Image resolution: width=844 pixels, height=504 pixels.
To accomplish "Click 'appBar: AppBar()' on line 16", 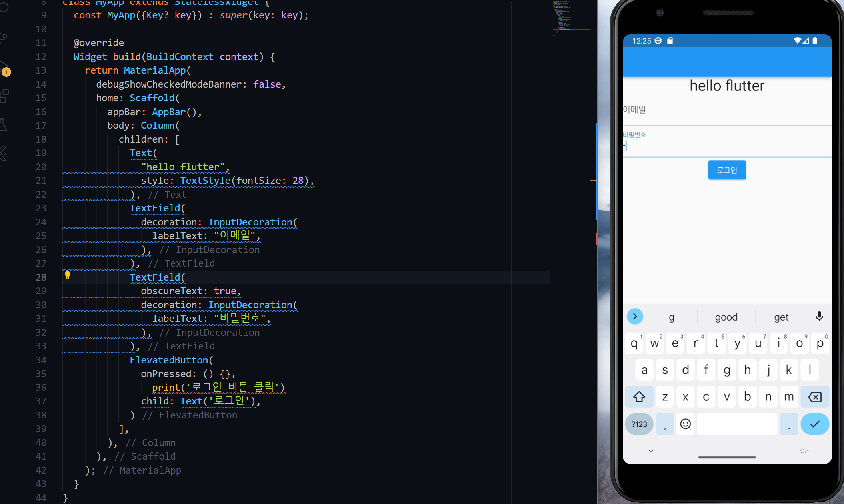I will click(152, 112).
